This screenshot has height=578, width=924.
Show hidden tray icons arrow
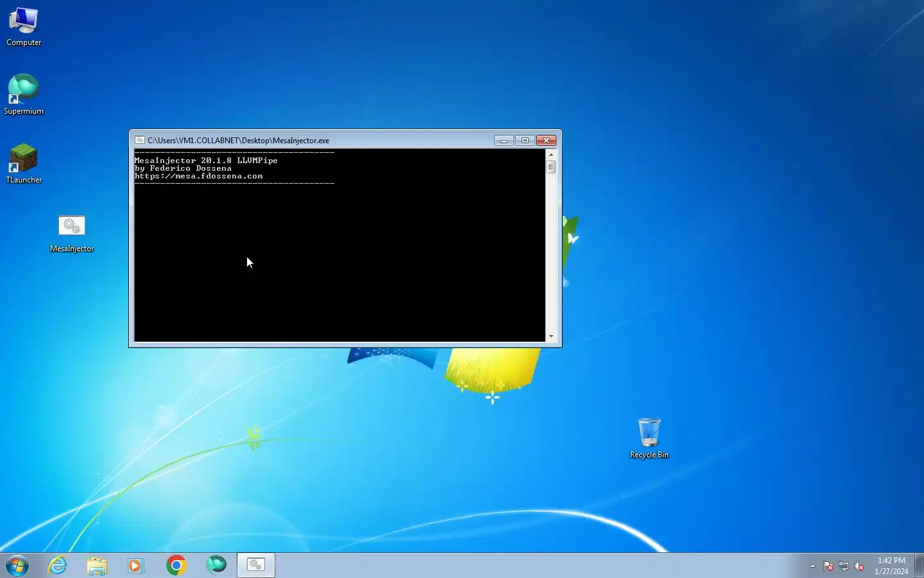[812, 566]
